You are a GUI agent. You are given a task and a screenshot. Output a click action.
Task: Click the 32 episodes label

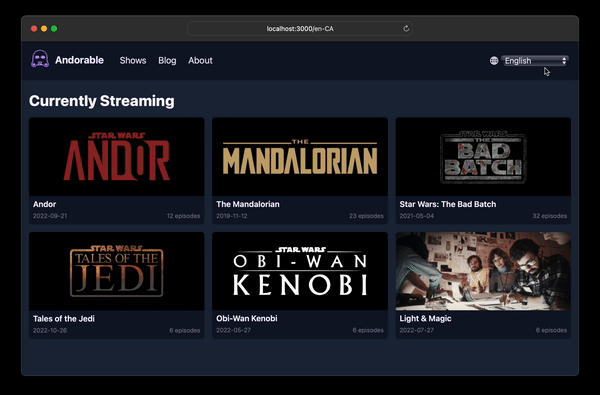coord(549,216)
